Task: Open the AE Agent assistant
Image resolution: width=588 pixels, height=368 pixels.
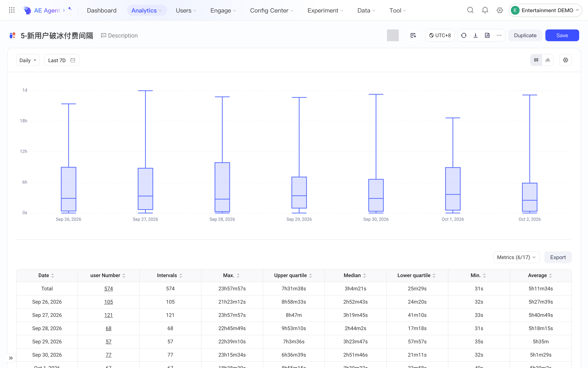Action: [47, 10]
